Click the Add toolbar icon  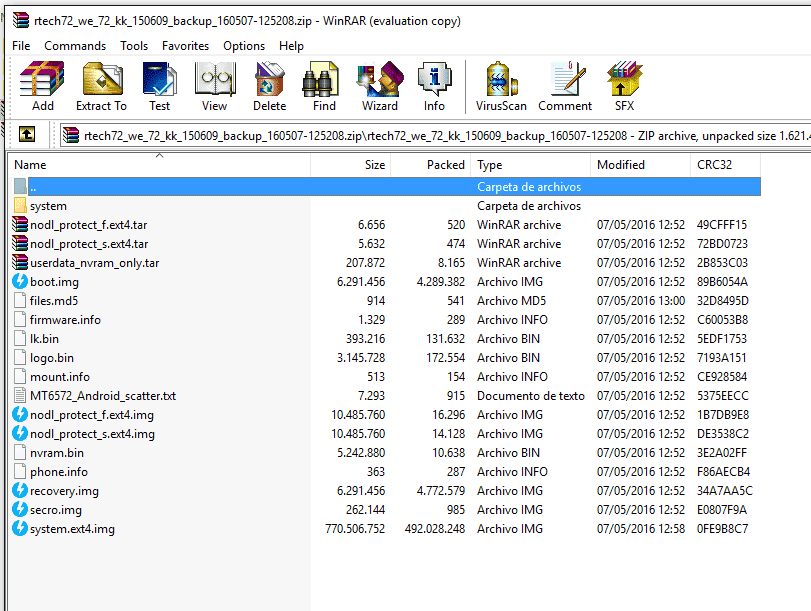[42, 86]
